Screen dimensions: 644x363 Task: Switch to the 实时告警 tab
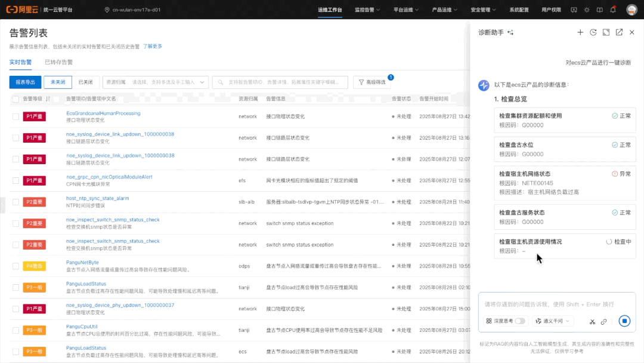click(20, 62)
